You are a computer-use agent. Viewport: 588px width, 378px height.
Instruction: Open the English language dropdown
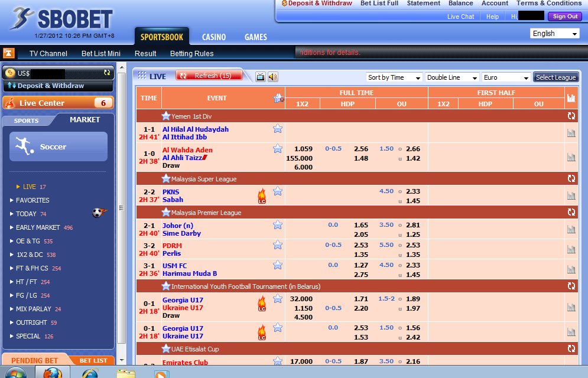pyautogui.click(x=555, y=33)
